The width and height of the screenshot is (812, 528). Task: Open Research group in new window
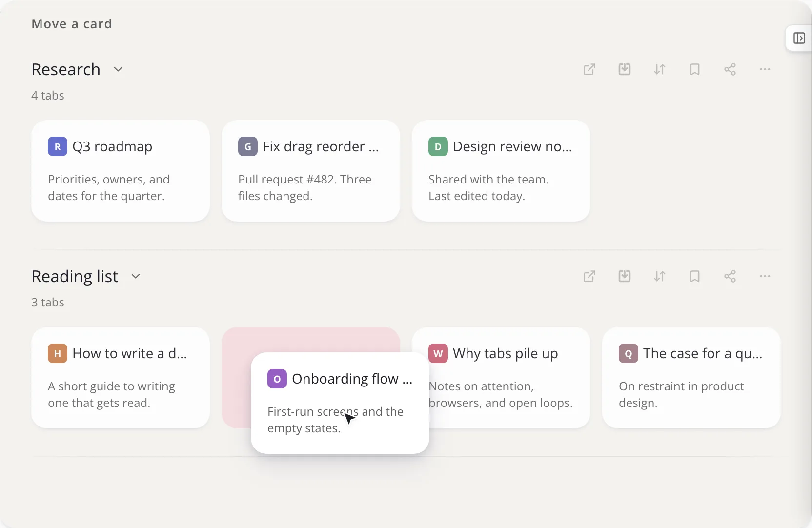click(589, 69)
